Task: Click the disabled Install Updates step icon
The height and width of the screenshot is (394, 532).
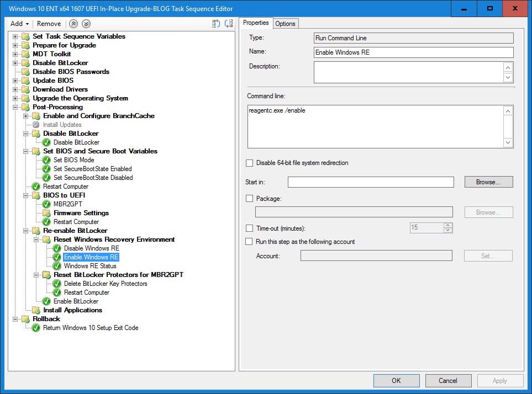Action: coord(36,125)
